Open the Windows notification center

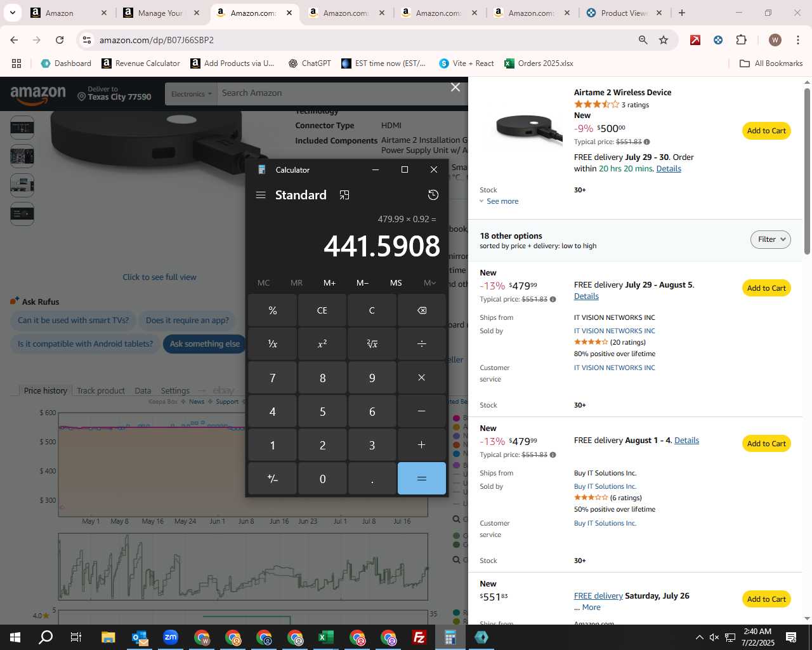791,637
